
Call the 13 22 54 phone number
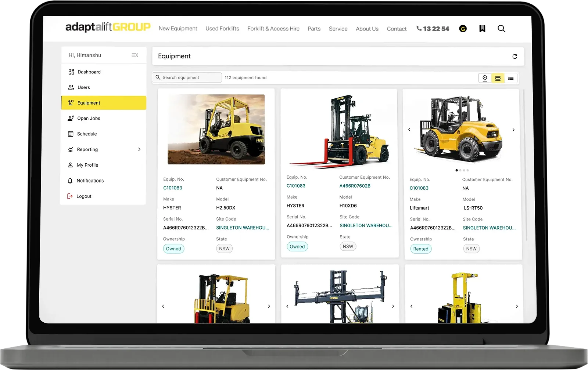[436, 29]
